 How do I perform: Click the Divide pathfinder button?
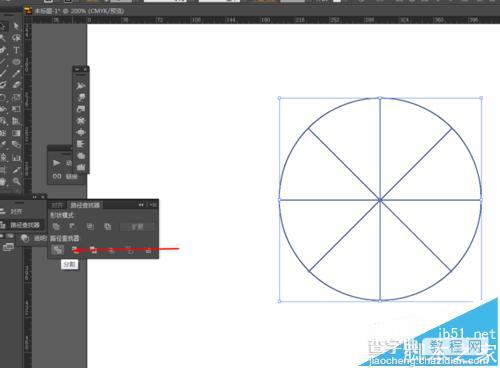(58, 249)
